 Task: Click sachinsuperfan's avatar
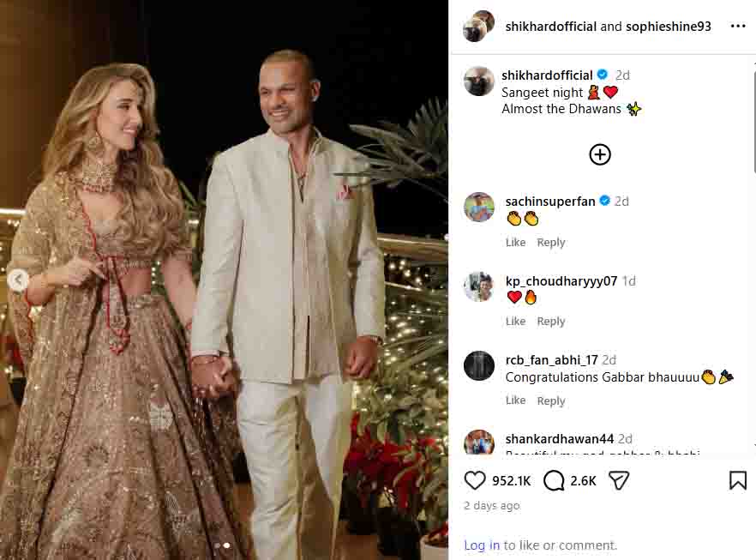tap(479, 208)
